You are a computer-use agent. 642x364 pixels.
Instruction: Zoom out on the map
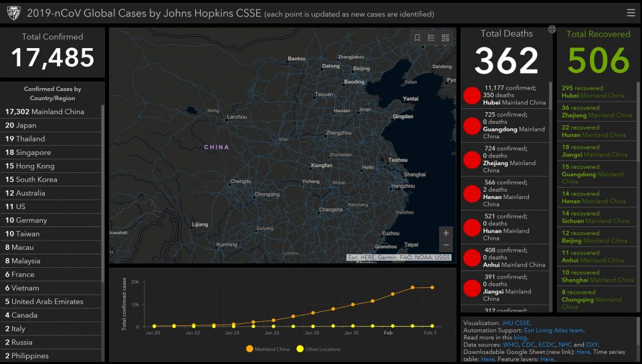click(446, 245)
